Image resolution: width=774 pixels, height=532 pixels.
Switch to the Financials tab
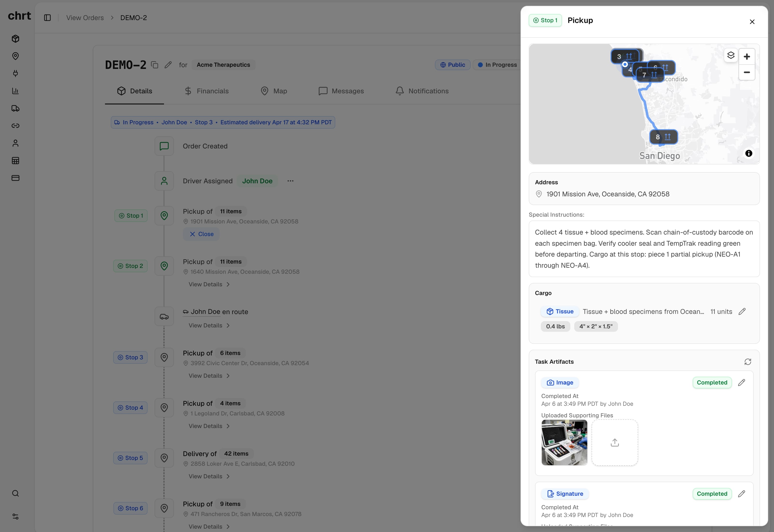(206, 91)
